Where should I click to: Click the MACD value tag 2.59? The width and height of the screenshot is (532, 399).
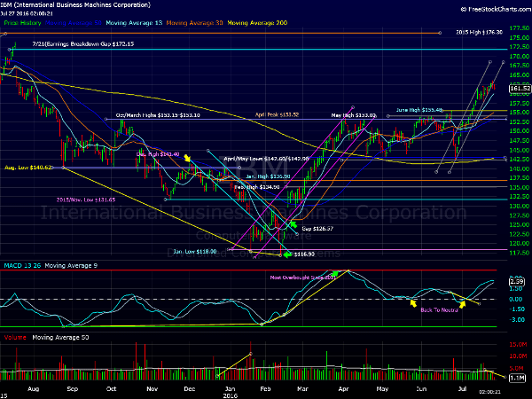pyautogui.click(x=517, y=282)
